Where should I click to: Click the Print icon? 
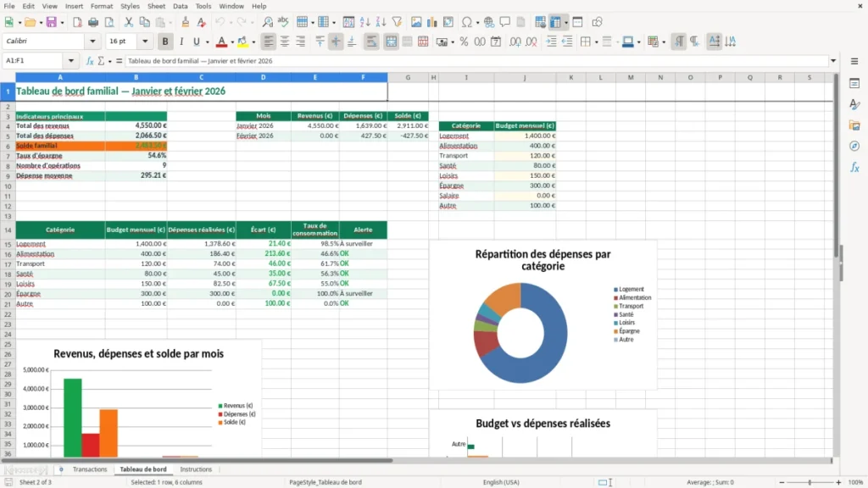tap(93, 22)
